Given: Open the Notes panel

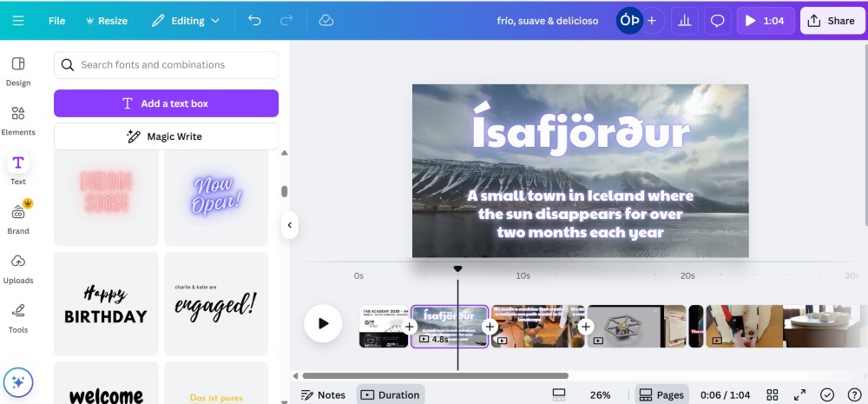Looking at the screenshot, I should click(x=323, y=395).
